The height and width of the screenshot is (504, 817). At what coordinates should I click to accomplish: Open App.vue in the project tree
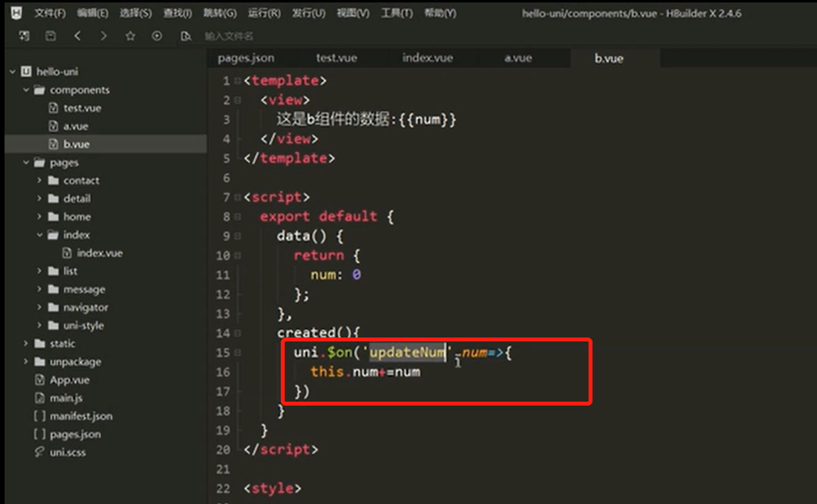[x=69, y=380]
